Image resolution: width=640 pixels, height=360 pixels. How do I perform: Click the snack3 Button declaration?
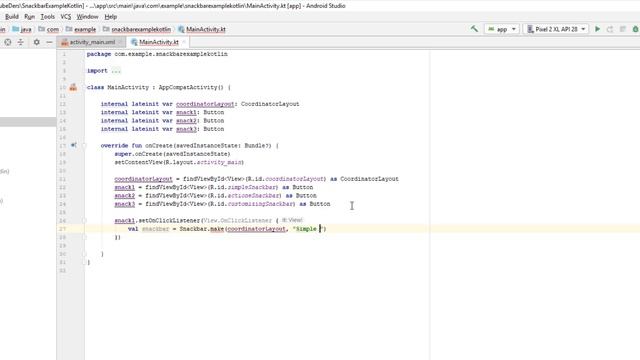(186, 129)
